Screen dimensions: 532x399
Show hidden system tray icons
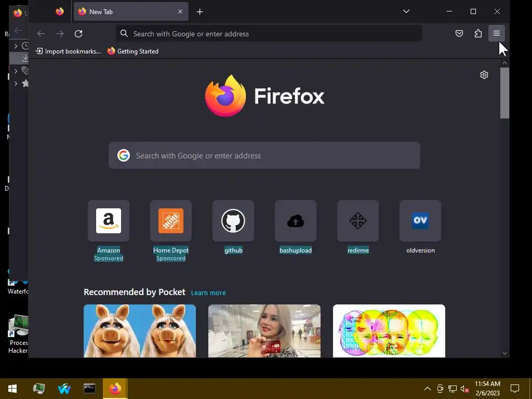pos(428,389)
